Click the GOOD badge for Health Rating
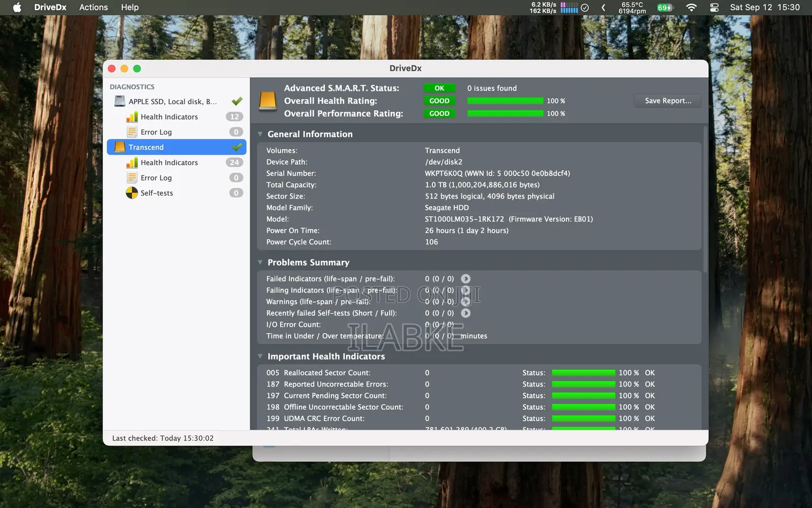The image size is (812, 508). 439,101
